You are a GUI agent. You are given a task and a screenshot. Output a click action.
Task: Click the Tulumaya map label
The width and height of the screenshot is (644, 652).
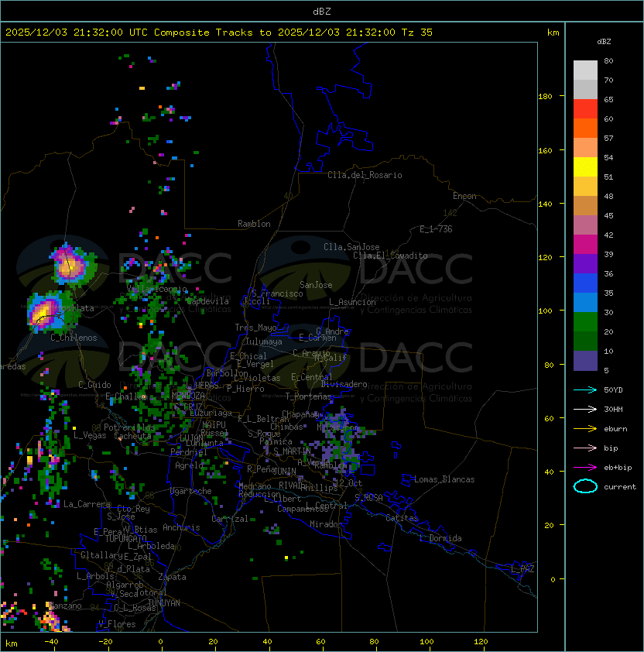(264, 341)
